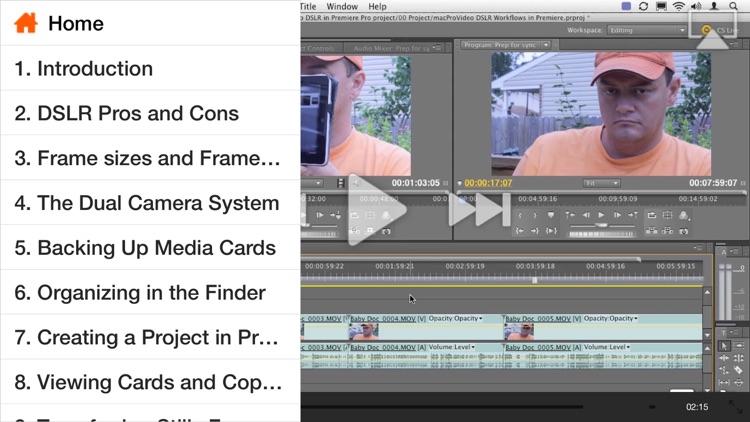Select the Rolling Edit tool
The height and width of the screenshot is (422, 750).
[739, 358]
